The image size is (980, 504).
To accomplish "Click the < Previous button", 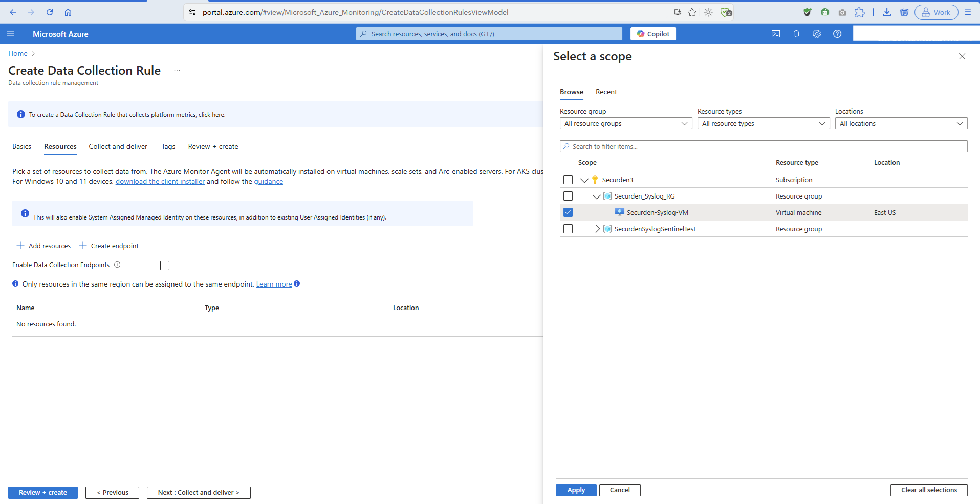I will click(112, 492).
